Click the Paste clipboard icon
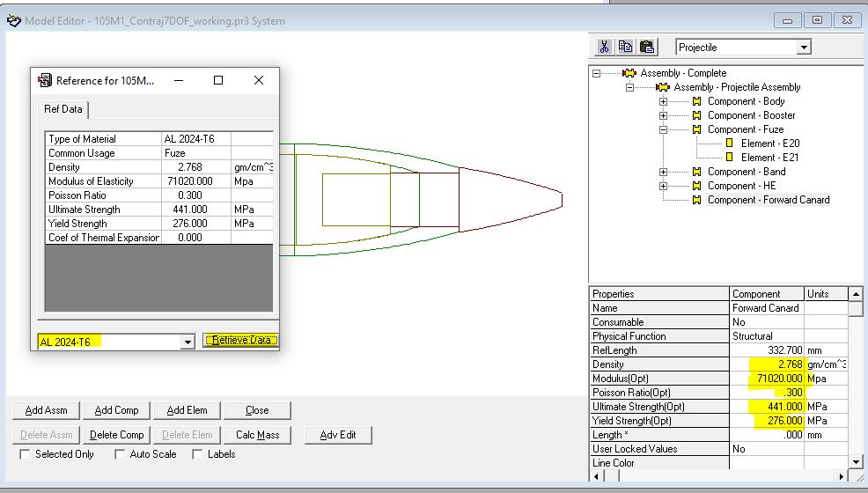Image resolution: width=868 pixels, height=493 pixels. pos(647,47)
